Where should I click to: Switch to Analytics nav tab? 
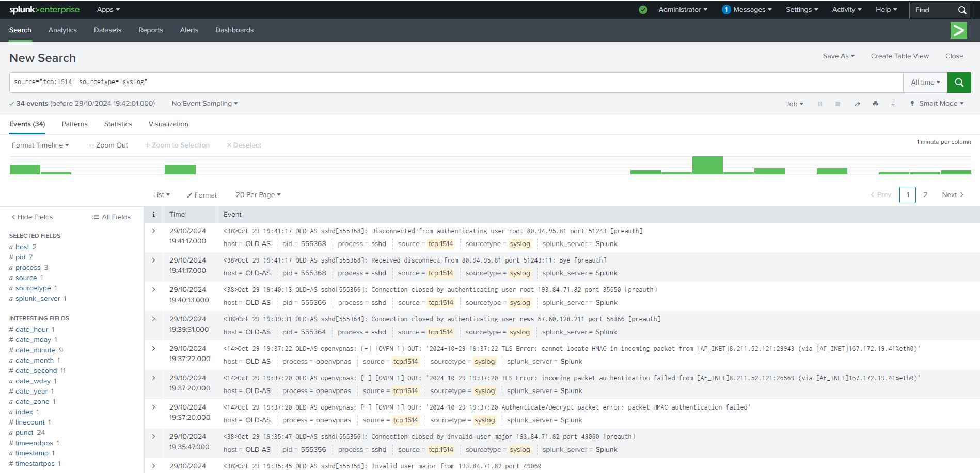pyautogui.click(x=62, y=30)
